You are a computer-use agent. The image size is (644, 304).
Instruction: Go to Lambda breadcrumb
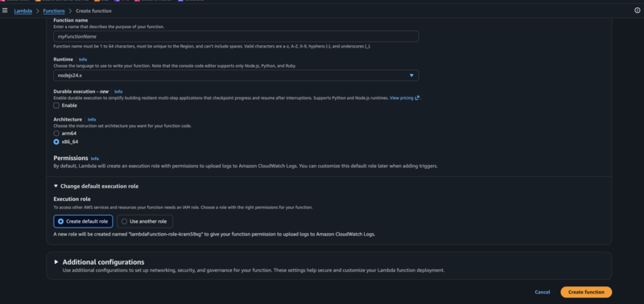pos(23,11)
